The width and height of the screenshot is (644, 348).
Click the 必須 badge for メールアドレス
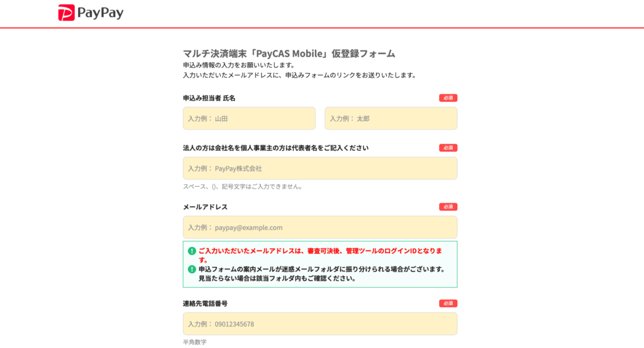[x=448, y=207]
